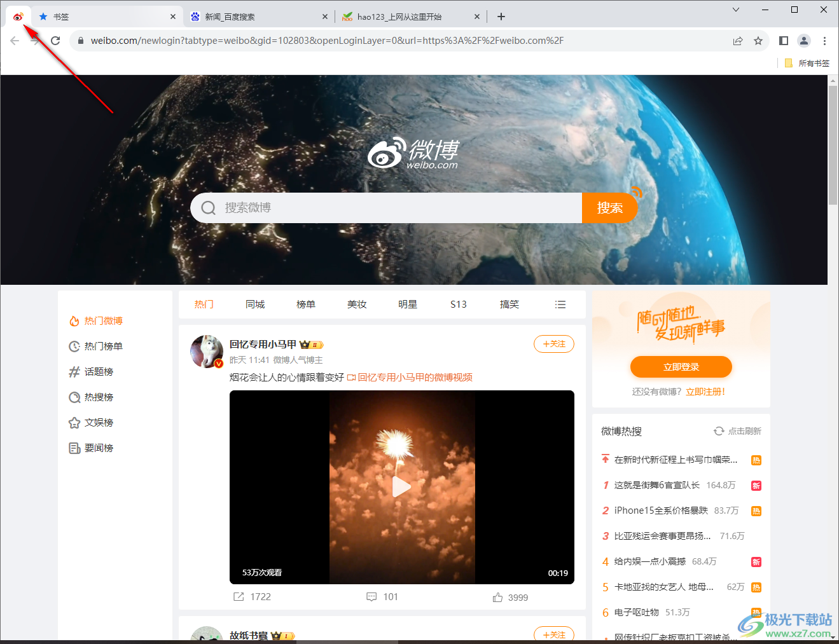Image resolution: width=839 pixels, height=644 pixels.
Task: Click the URL address bar
Action: 407,41
